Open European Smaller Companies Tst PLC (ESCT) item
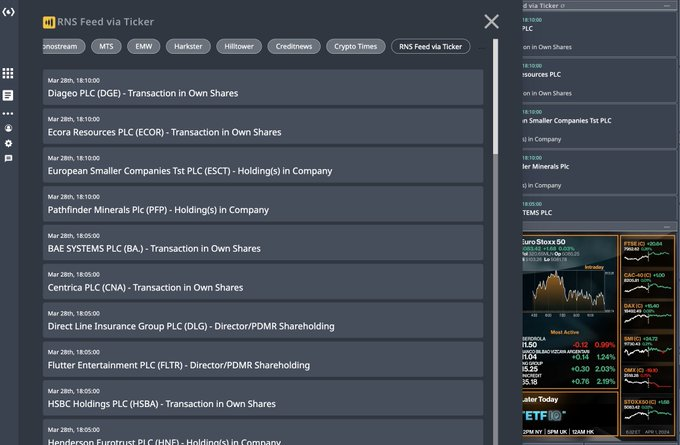Screen dimensions: 680x445 (x=263, y=165)
